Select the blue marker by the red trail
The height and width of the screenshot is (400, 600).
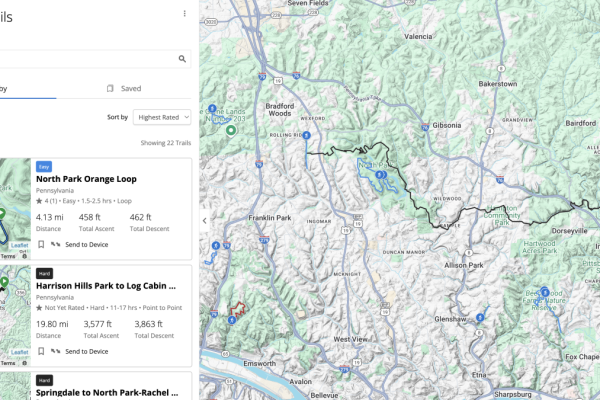(x=232, y=320)
